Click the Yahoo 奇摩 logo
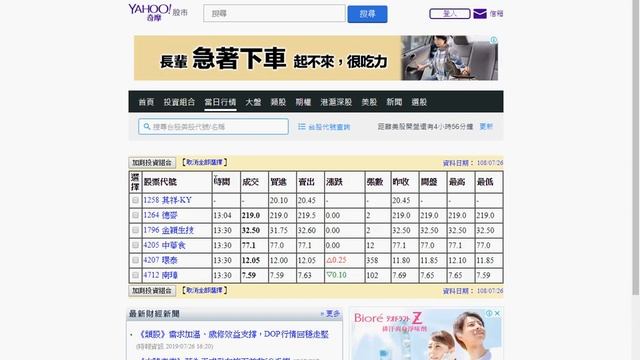 click(x=149, y=12)
